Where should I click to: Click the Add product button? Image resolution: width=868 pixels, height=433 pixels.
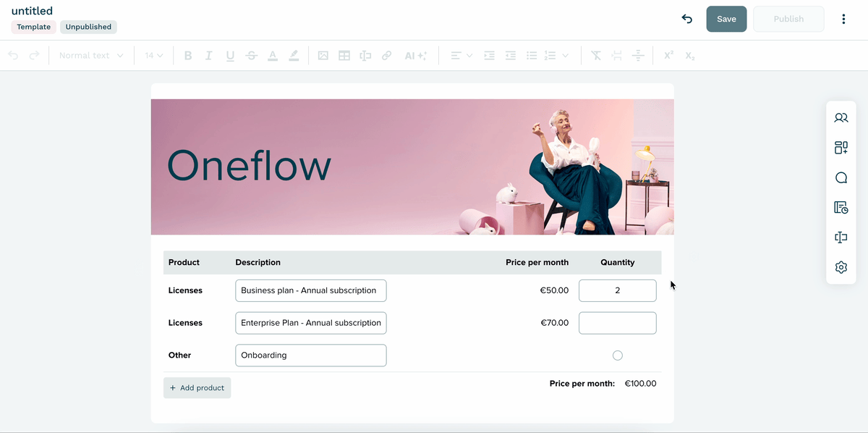(x=197, y=388)
